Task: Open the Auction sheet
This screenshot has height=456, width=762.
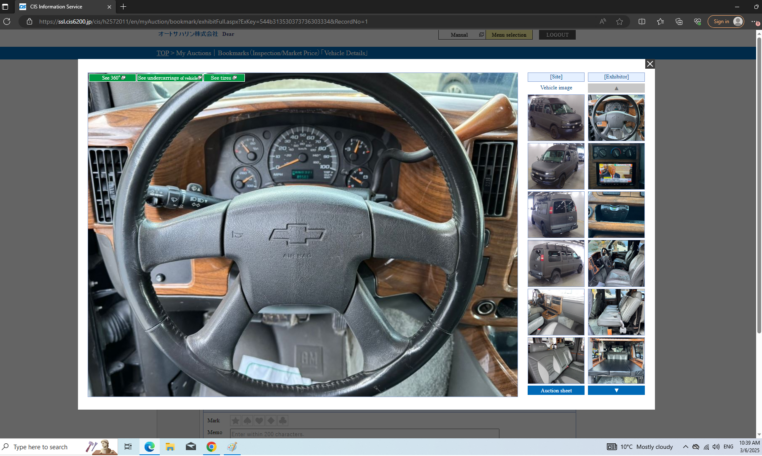Action: [556, 390]
